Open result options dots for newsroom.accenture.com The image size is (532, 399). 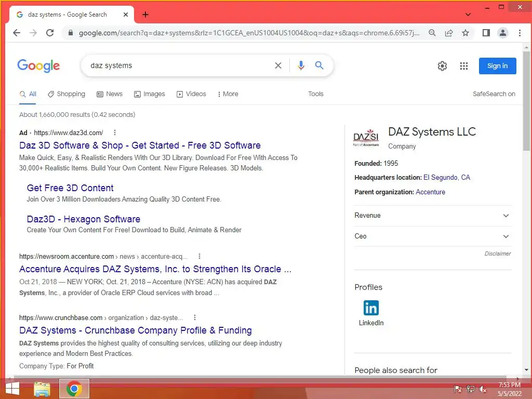[199, 256]
